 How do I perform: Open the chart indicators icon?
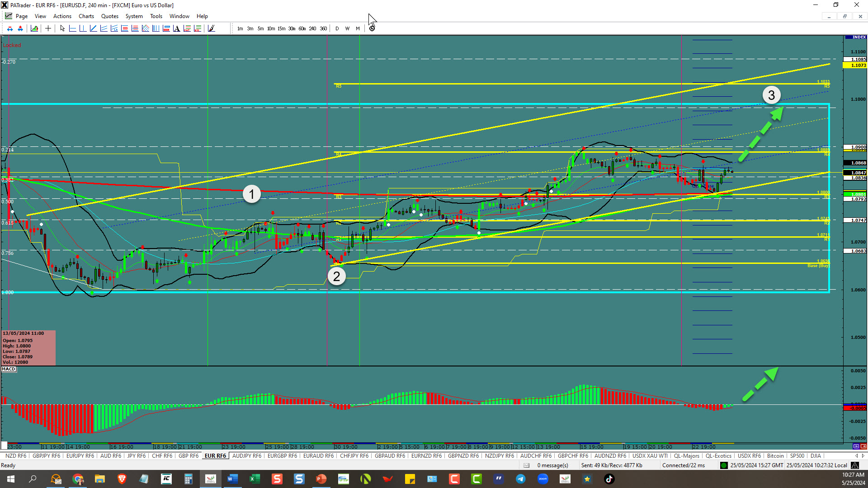point(34,28)
